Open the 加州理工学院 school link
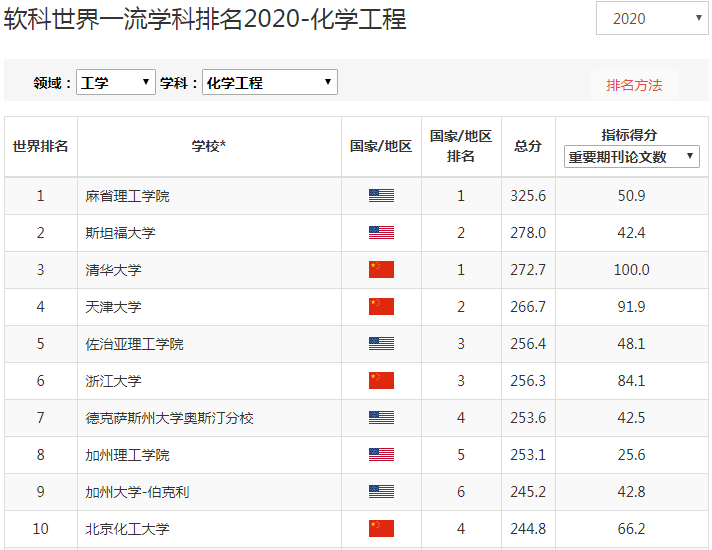 [128, 455]
